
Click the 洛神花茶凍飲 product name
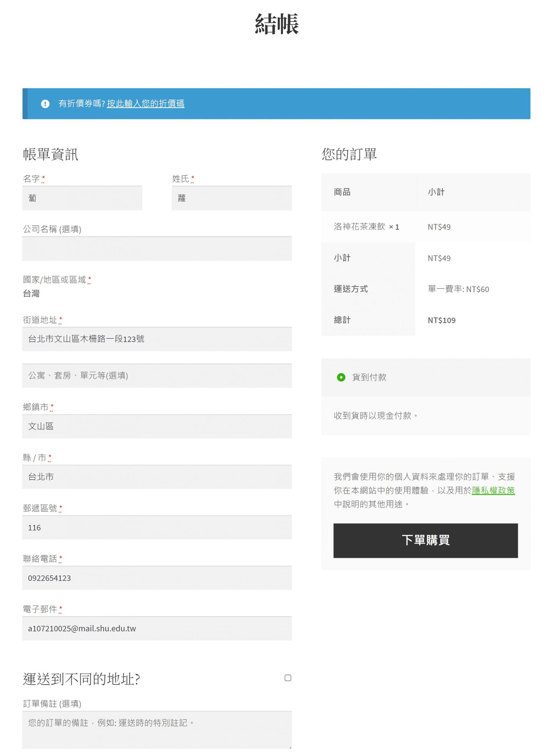(359, 227)
